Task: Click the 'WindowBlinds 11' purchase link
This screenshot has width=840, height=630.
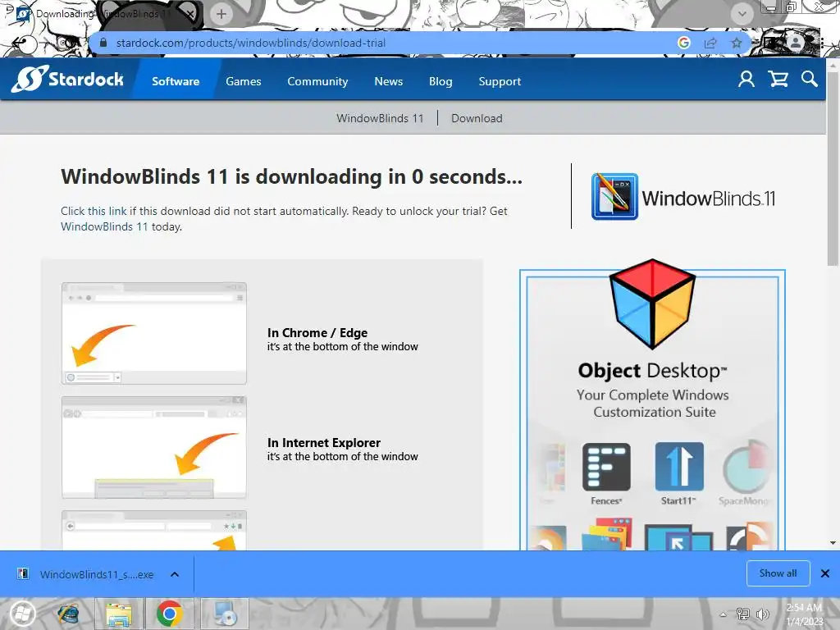Action: coord(104,226)
